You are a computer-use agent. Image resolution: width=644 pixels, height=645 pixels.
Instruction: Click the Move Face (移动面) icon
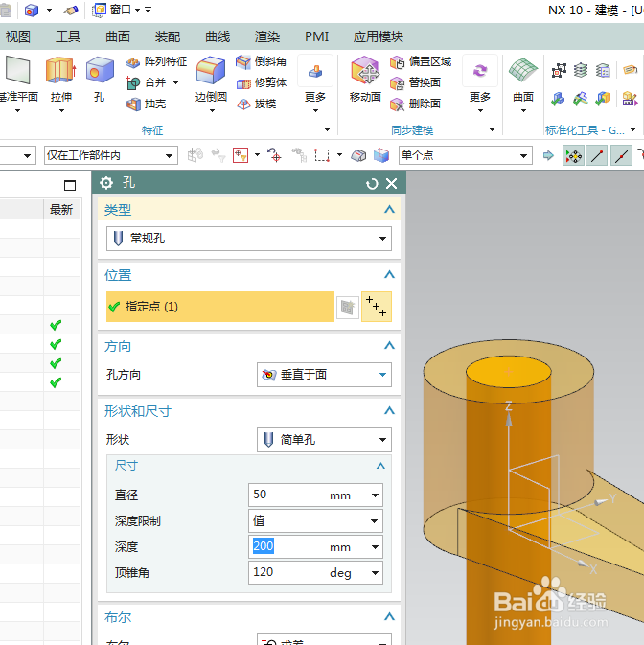(365, 70)
